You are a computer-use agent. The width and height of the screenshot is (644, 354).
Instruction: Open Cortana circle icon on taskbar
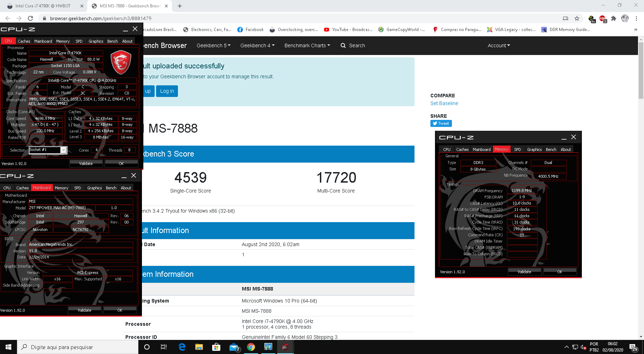147,347
